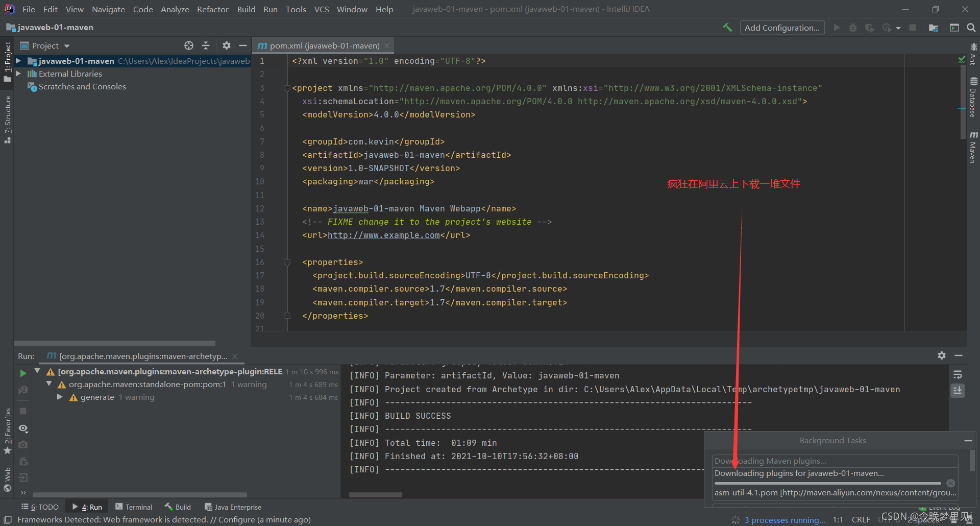The height and width of the screenshot is (526, 980).
Task: Click the Locate/Select Opened File target icon
Action: (x=189, y=45)
